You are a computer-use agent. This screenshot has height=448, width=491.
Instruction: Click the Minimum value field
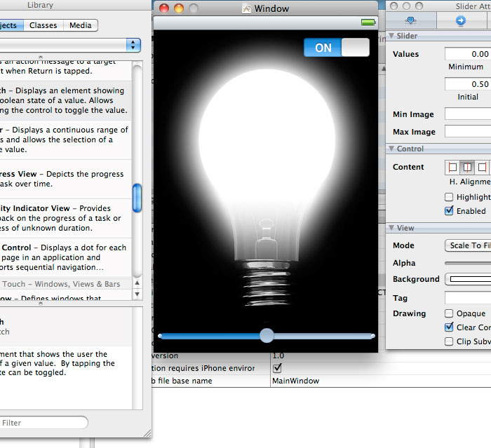coord(468,54)
